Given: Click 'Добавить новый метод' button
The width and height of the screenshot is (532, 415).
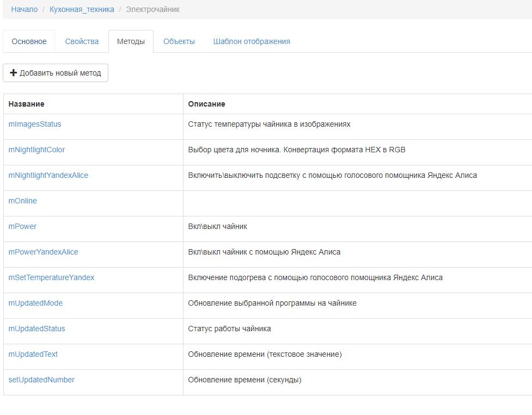Looking at the screenshot, I should pos(56,73).
